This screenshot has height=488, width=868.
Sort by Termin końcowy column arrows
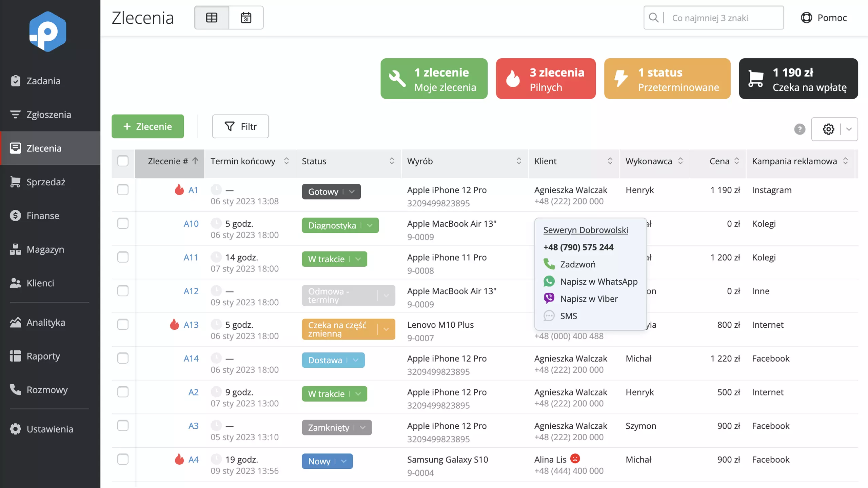(287, 161)
